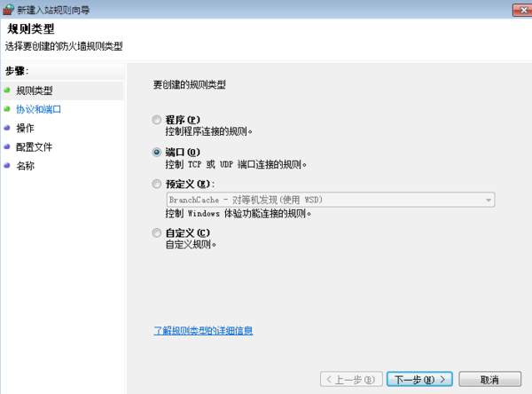
Task: Click the subtitle 选择要创建的防火墙规则类型
Action: pos(64,46)
